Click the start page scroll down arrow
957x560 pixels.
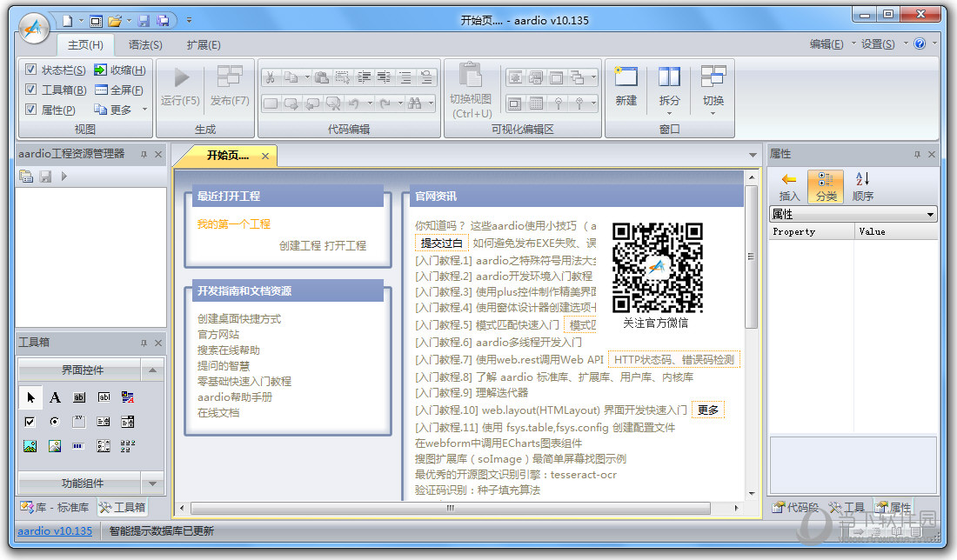click(x=752, y=493)
